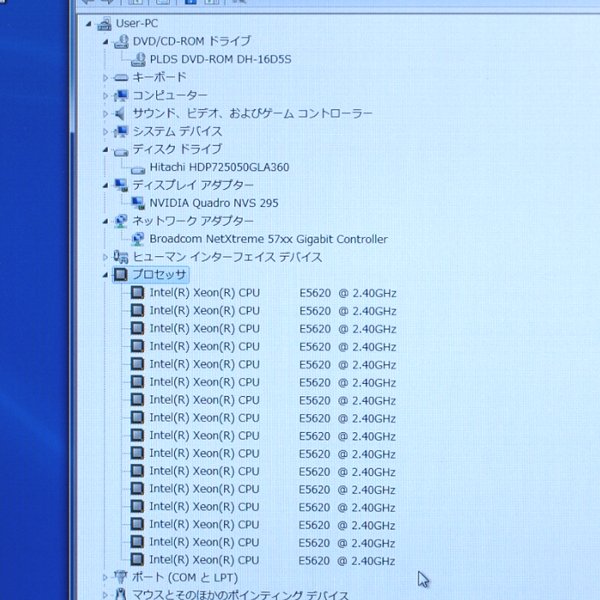Select the ポート (COM と LPT) label

(x=185, y=577)
